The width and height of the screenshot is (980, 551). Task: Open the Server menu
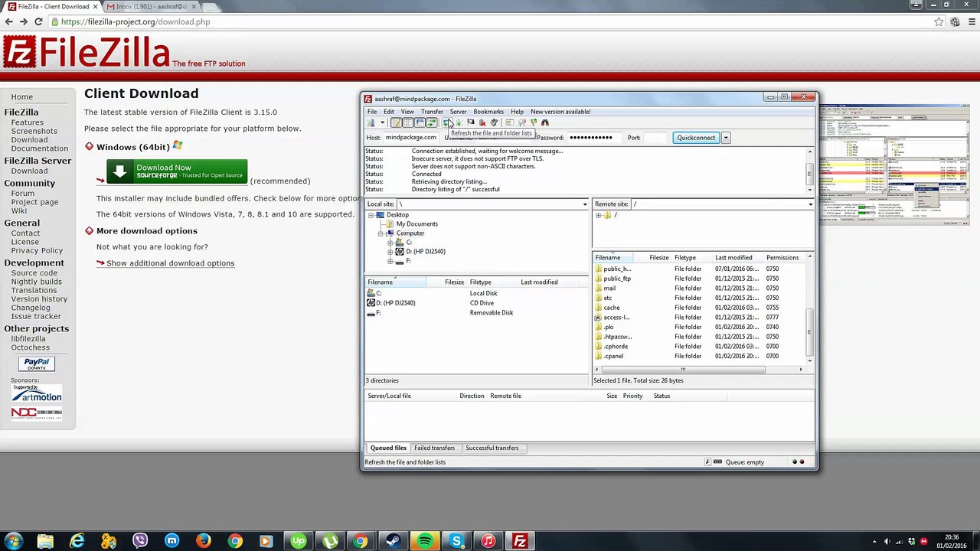(x=458, y=112)
